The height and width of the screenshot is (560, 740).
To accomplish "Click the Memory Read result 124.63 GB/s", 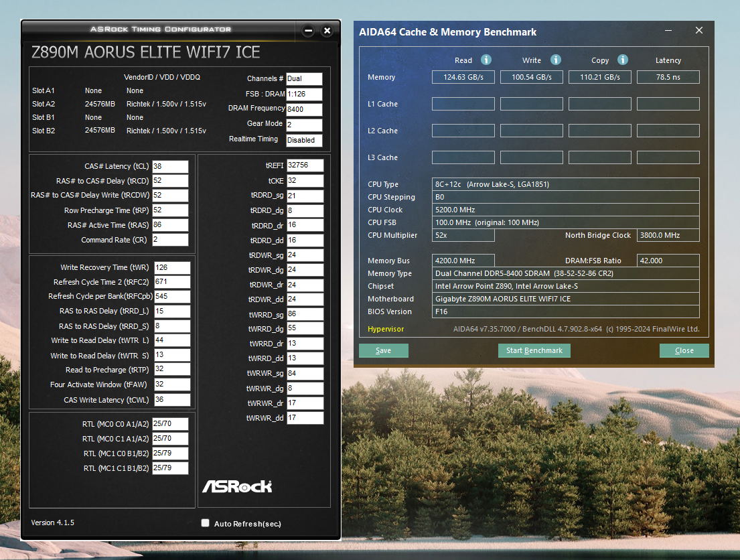I will click(x=463, y=77).
